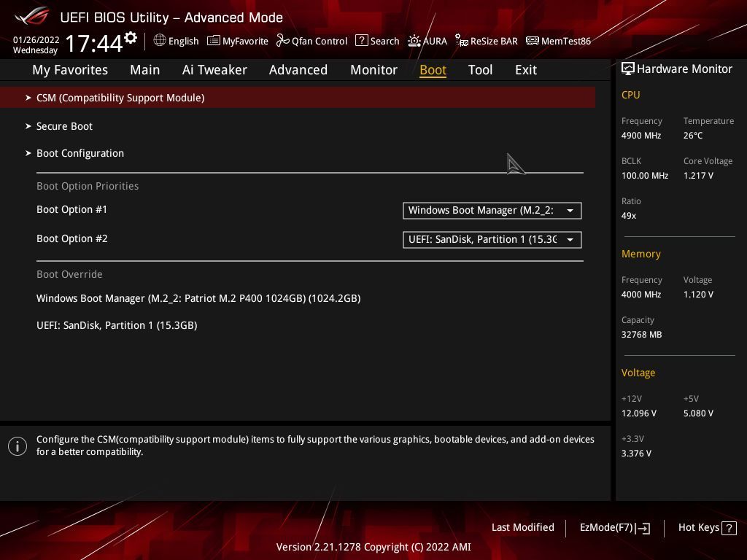The height and width of the screenshot is (560, 747).
Task: Go to the Exit tab
Action: (526, 70)
